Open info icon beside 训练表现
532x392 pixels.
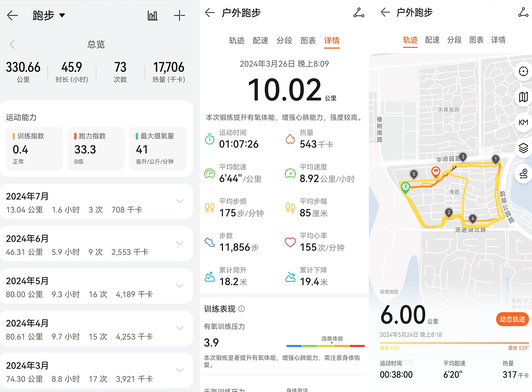(x=242, y=309)
